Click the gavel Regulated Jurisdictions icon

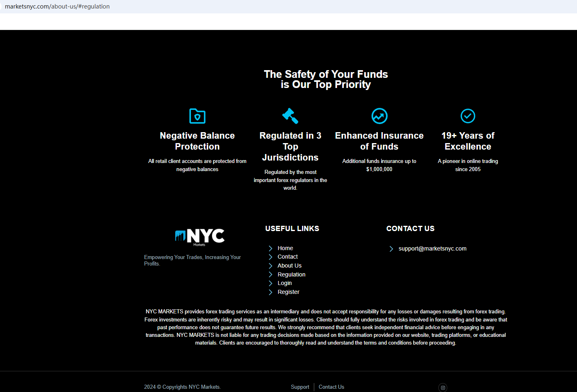point(290,116)
